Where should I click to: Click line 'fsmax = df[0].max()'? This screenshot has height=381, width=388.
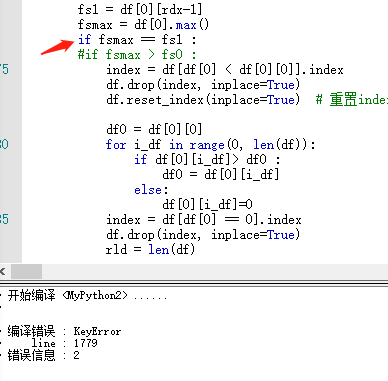(x=143, y=25)
